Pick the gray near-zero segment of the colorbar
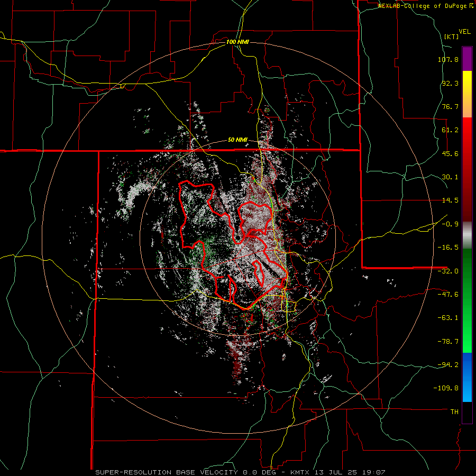This screenshot has height=476, width=476. pyautogui.click(x=467, y=235)
